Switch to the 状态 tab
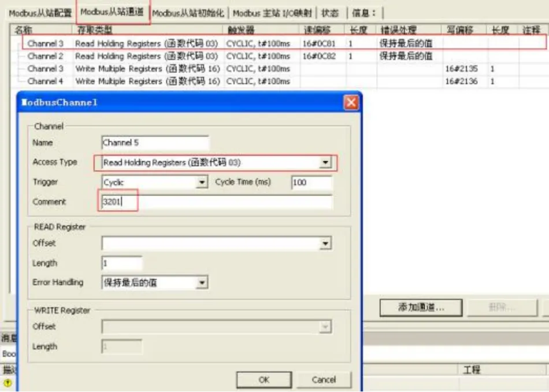The image size is (549, 392). pyautogui.click(x=330, y=13)
